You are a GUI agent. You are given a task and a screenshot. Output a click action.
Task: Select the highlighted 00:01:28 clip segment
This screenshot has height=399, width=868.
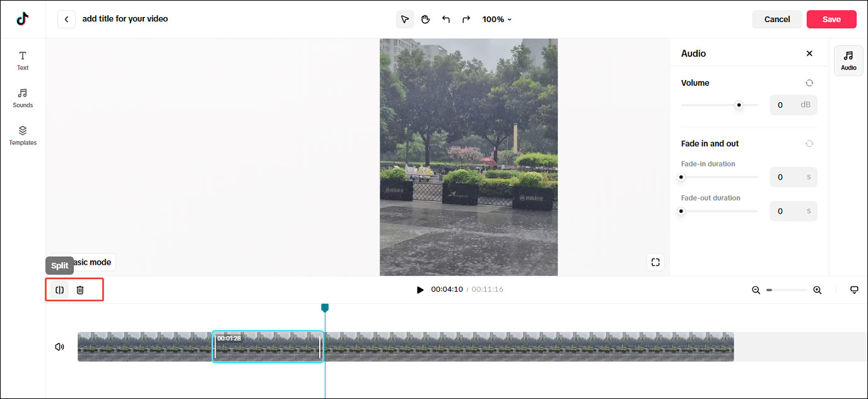tap(268, 347)
